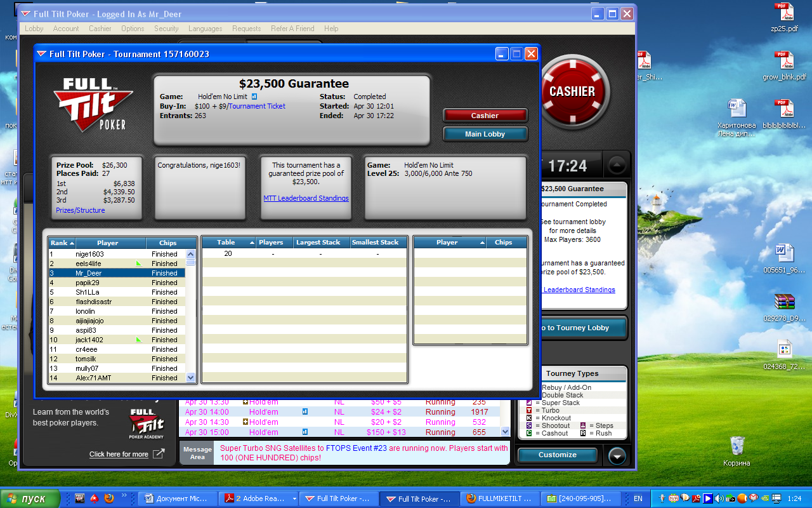Click the Steps legend icon in Tourney Types
This screenshot has width=812, height=508.
pyautogui.click(x=583, y=425)
